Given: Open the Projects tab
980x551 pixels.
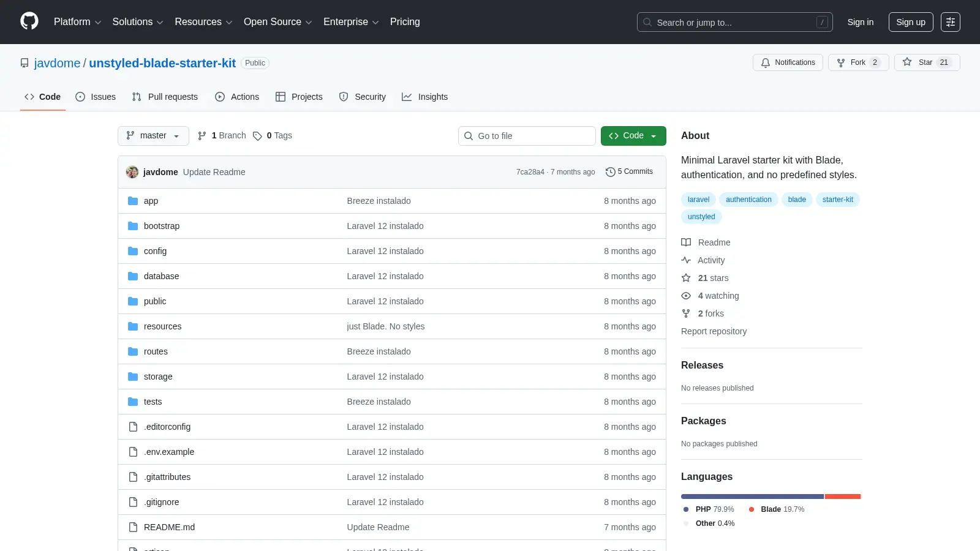Looking at the screenshot, I should pos(299,97).
